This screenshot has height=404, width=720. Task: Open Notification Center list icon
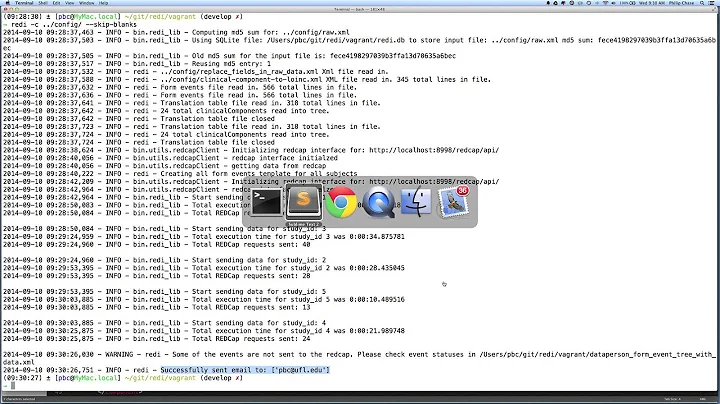(x=712, y=3)
